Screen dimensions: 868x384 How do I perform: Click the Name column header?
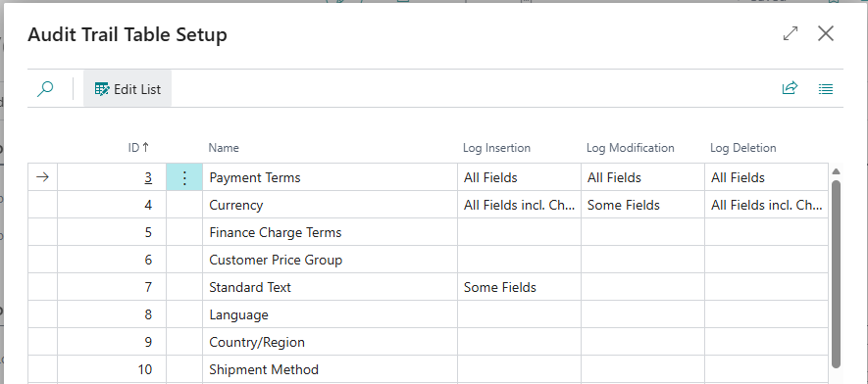pyautogui.click(x=224, y=148)
